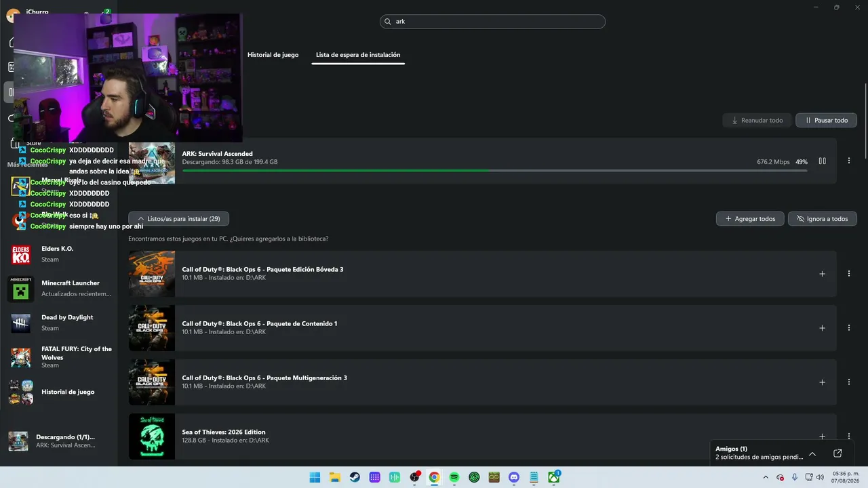
Task: Open the purple grid app in taskbar
Action: [374, 477]
